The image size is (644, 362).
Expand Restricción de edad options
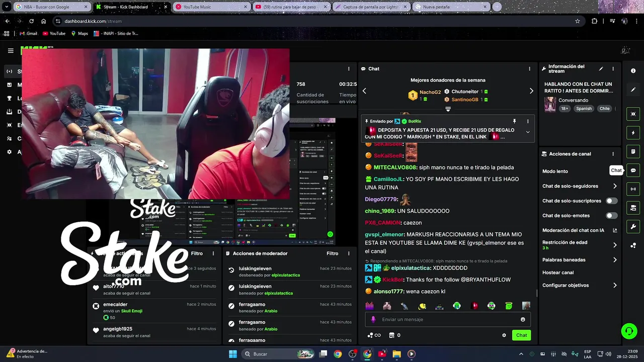(x=615, y=245)
